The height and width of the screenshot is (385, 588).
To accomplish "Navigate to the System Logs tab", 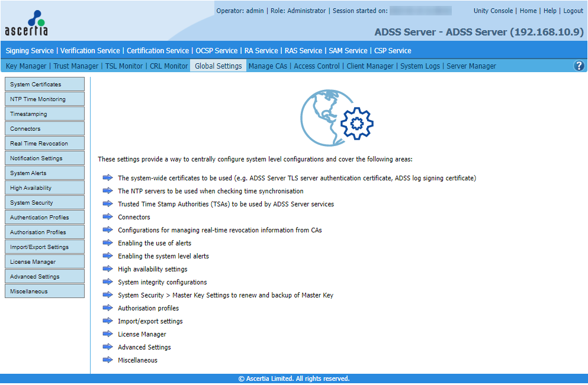I will [420, 66].
